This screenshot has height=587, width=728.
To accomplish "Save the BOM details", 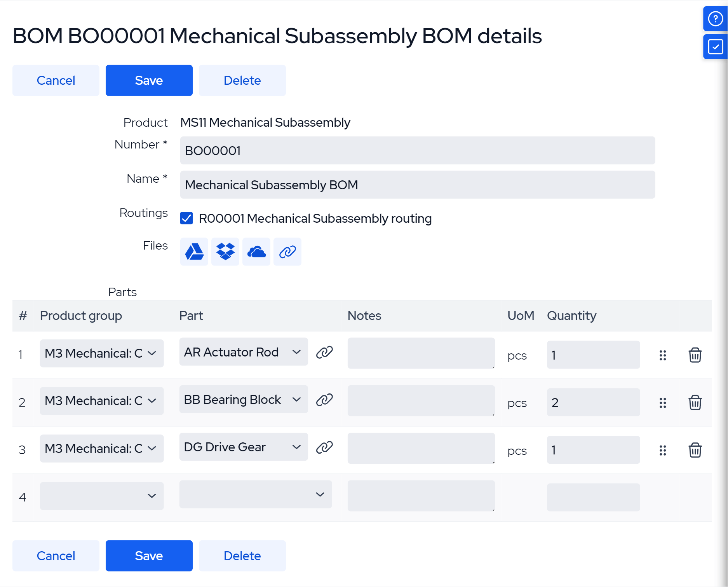I will click(149, 80).
